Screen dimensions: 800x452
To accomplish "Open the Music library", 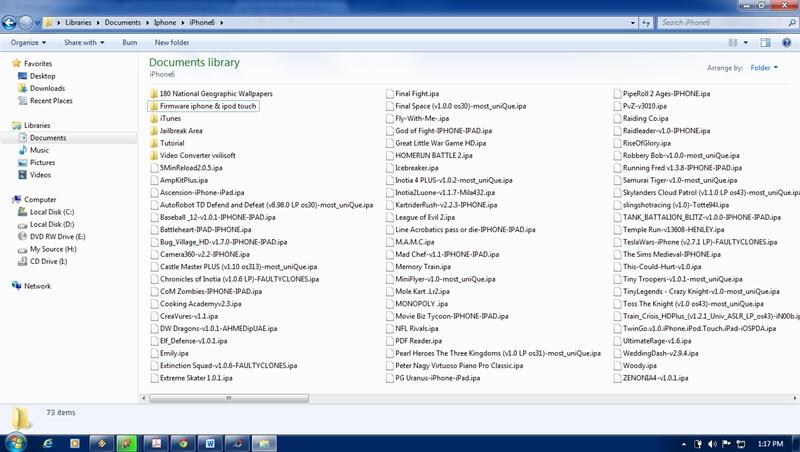I will (39, 150).
